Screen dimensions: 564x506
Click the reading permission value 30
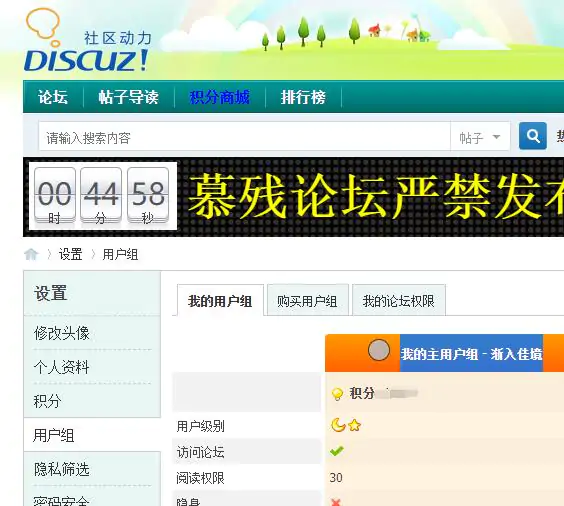[x=336, y=478]
